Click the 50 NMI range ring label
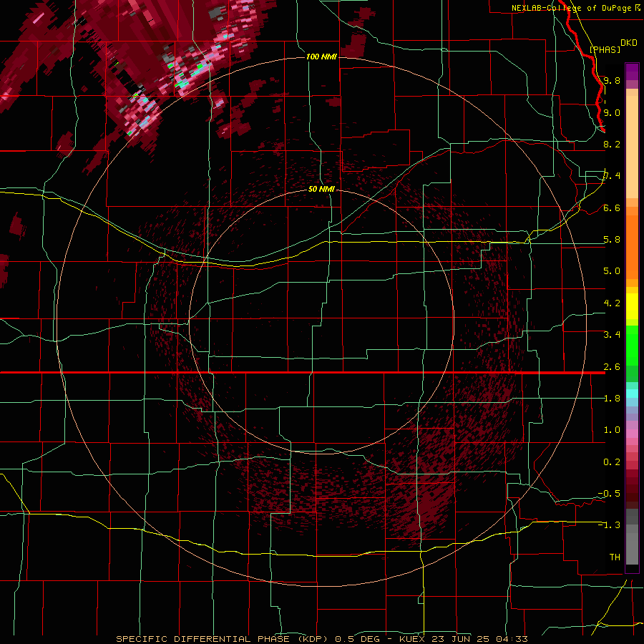The height and width of the screenshot is (644, 644). click(x=321, y=189)
